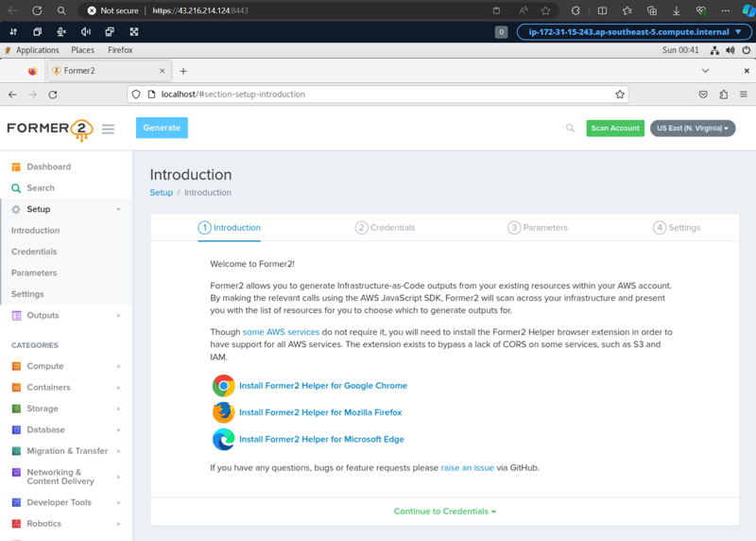Switch to the Credentials step tab
The image size is (756, 541).
point(385,228)
